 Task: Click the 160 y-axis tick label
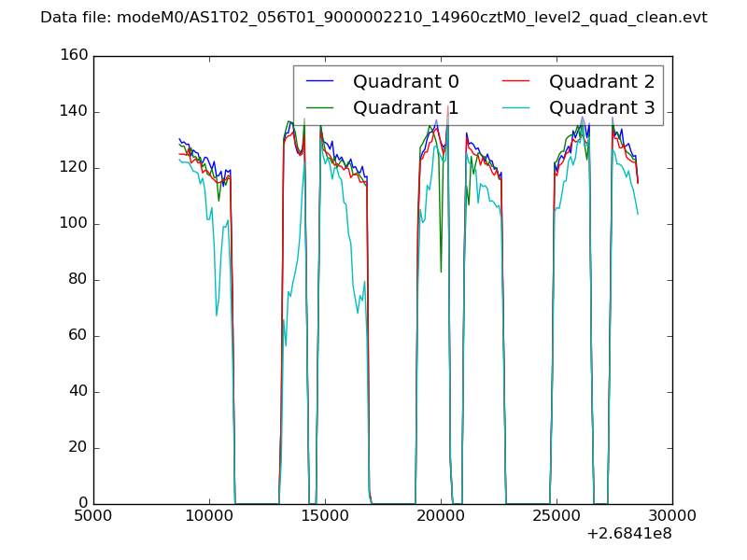pos(73,56)
